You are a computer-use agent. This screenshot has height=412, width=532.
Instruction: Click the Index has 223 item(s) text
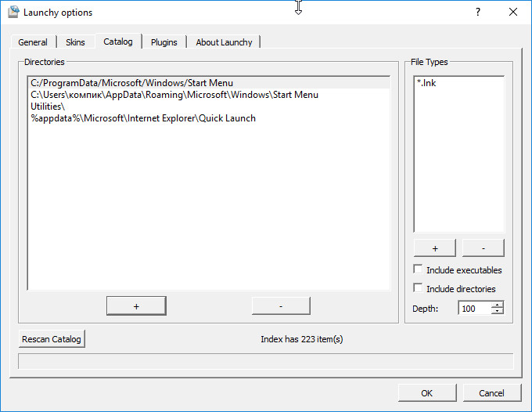click(x=302, y=339)
